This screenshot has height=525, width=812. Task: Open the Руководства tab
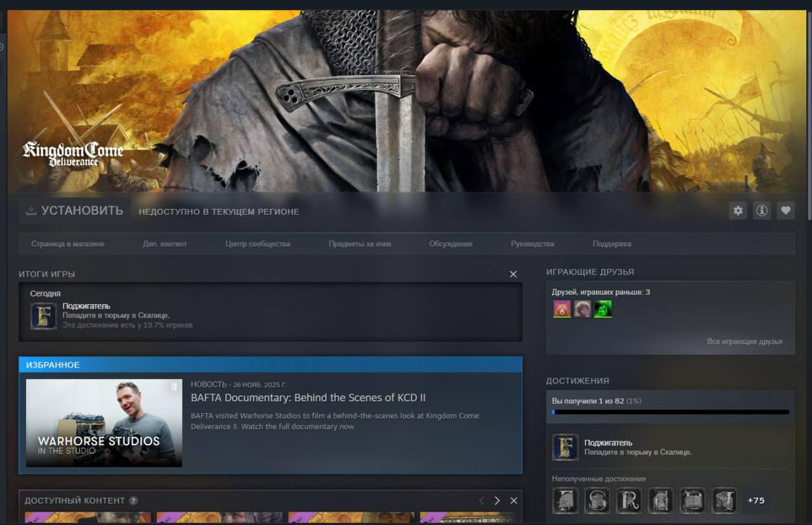532,244
